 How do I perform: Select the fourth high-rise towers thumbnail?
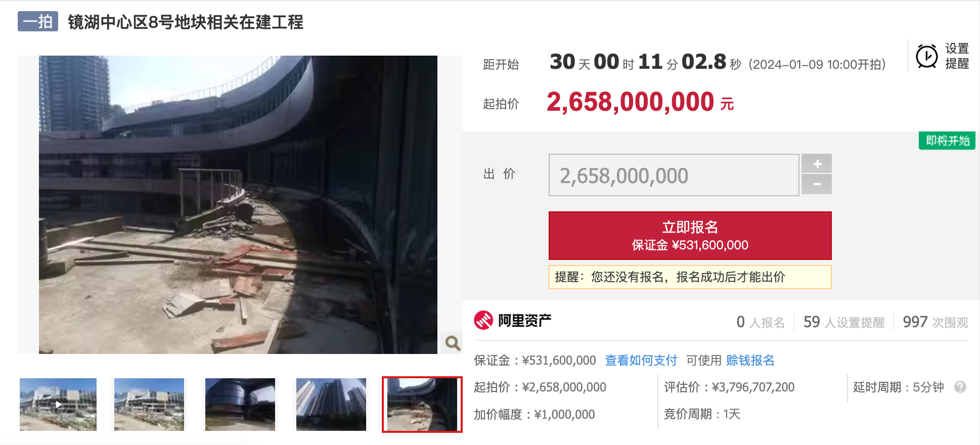point(331,405)
